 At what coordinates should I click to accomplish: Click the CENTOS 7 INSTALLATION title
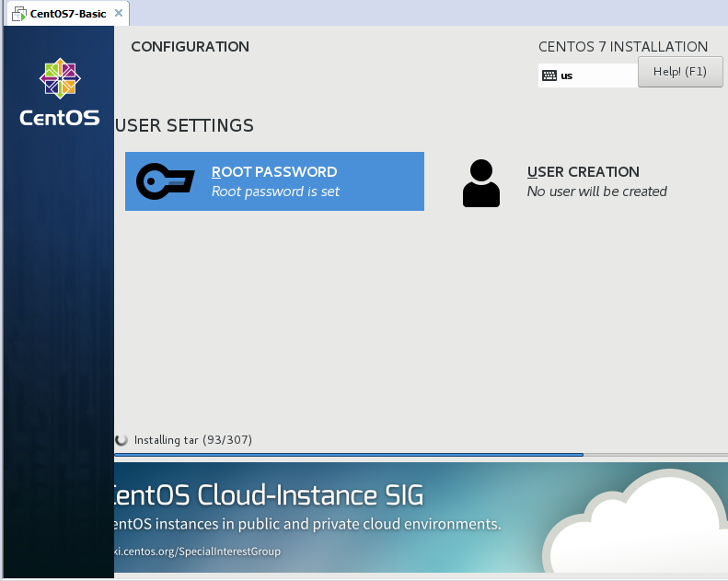pos(623,46)
